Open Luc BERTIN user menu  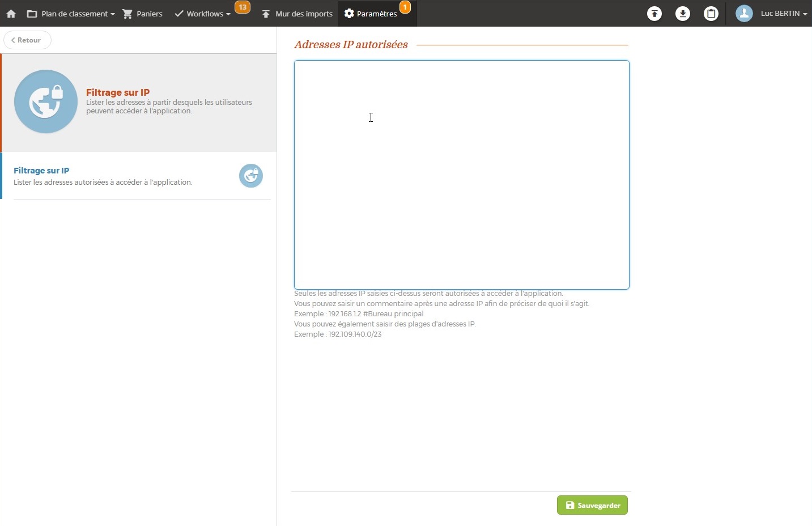(784, 14)
